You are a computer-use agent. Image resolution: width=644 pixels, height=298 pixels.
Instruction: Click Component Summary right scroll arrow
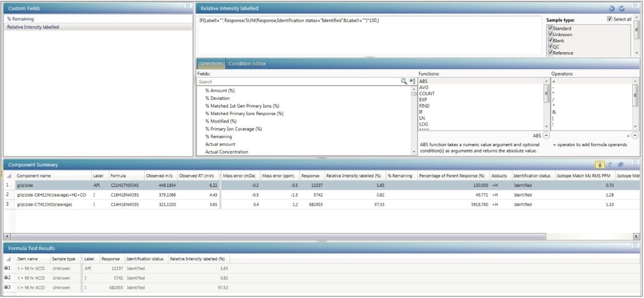pyautogui.click(x=637, y=236)
